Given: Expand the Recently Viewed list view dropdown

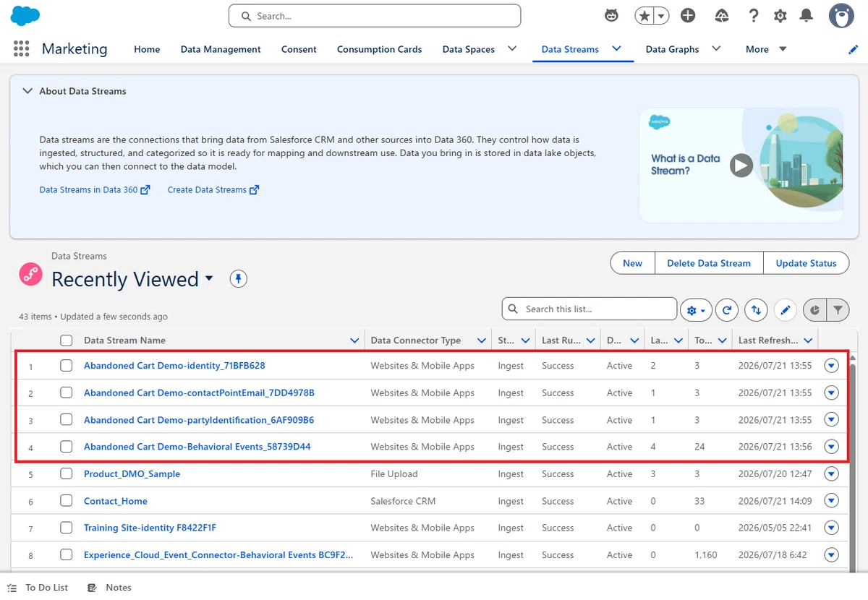Looking at the screenshot, I should pyautogui.click(x=209, y=278).
